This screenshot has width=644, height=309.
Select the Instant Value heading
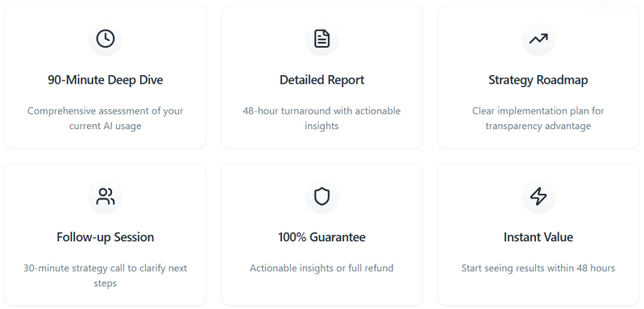coord(538,237)
